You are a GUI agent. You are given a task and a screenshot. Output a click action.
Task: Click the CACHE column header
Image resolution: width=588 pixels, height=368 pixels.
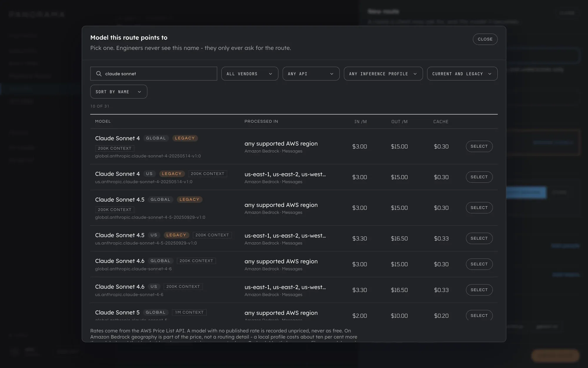pyautogui.click(x=441, y=122)
